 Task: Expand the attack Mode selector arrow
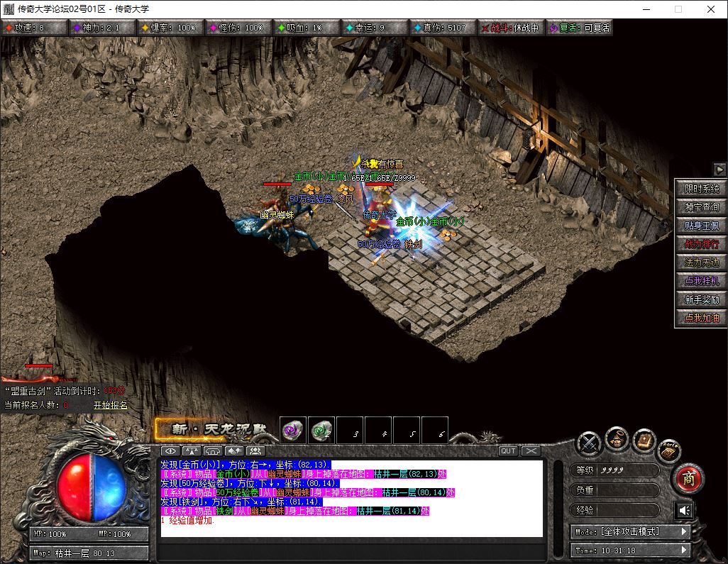[684, 531]
